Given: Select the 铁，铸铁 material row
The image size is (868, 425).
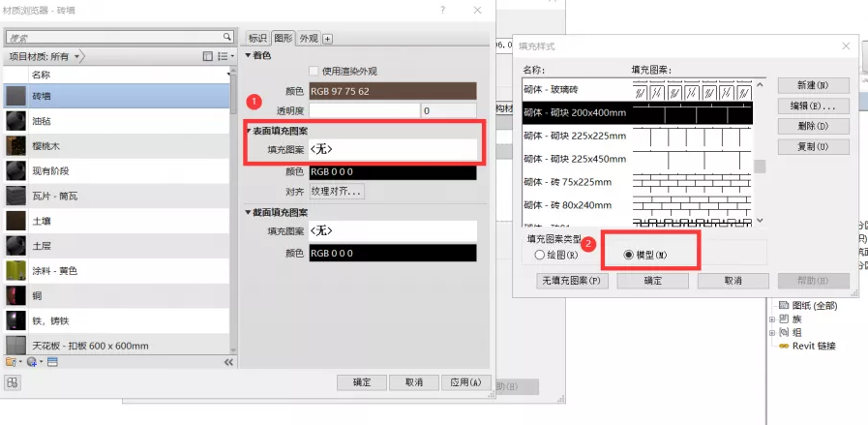Looking at the screenshot, I should pos(116,320).
